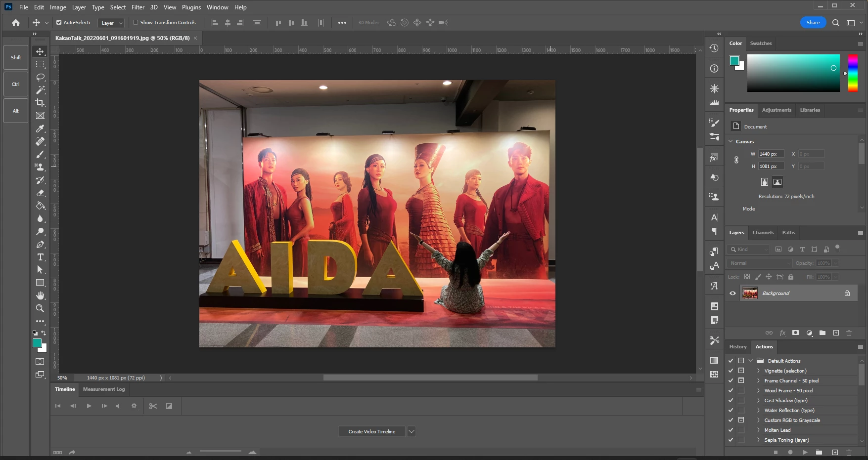
Task: Toggle the Auto-Select checkbox
Action: 59,23
